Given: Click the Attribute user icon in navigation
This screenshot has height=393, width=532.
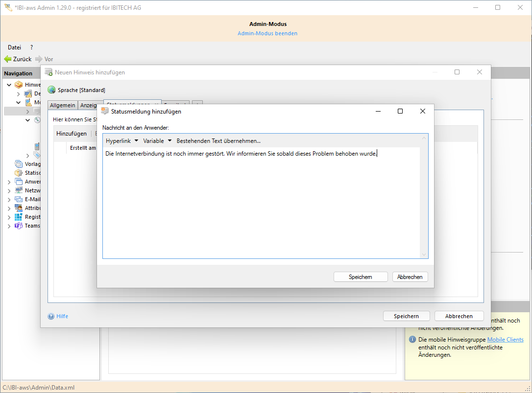Looking at the screenshot, I should (x=19, y=208).
